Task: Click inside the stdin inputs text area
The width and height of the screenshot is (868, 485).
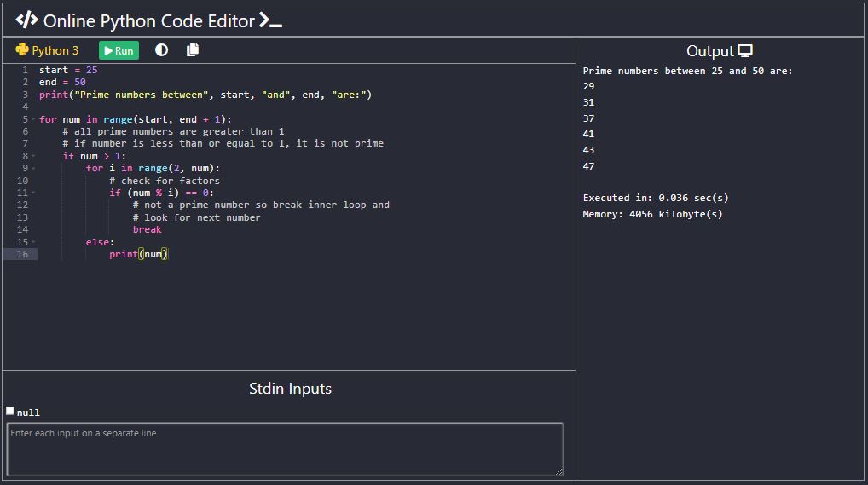Action: click(285, 449)
